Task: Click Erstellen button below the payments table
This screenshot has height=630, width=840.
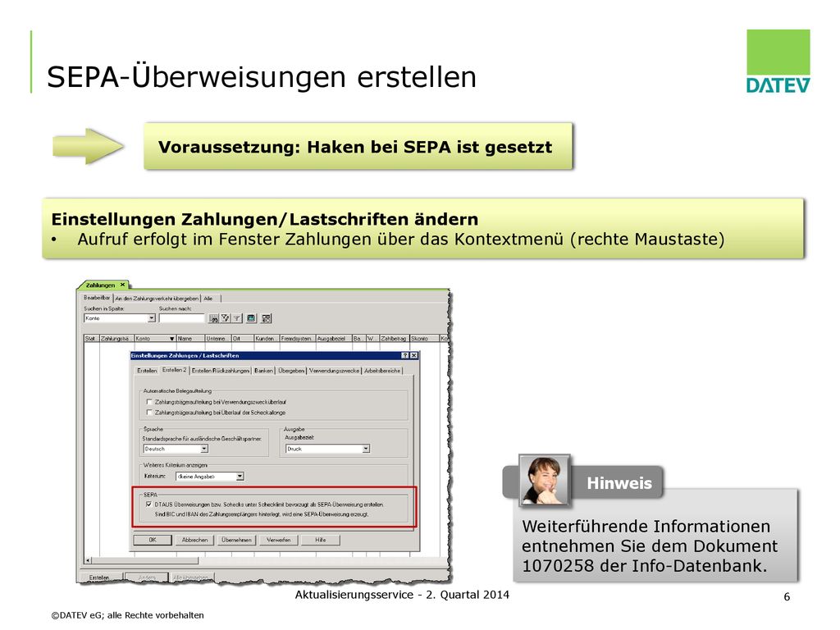Action: click(x=99, y=578)
